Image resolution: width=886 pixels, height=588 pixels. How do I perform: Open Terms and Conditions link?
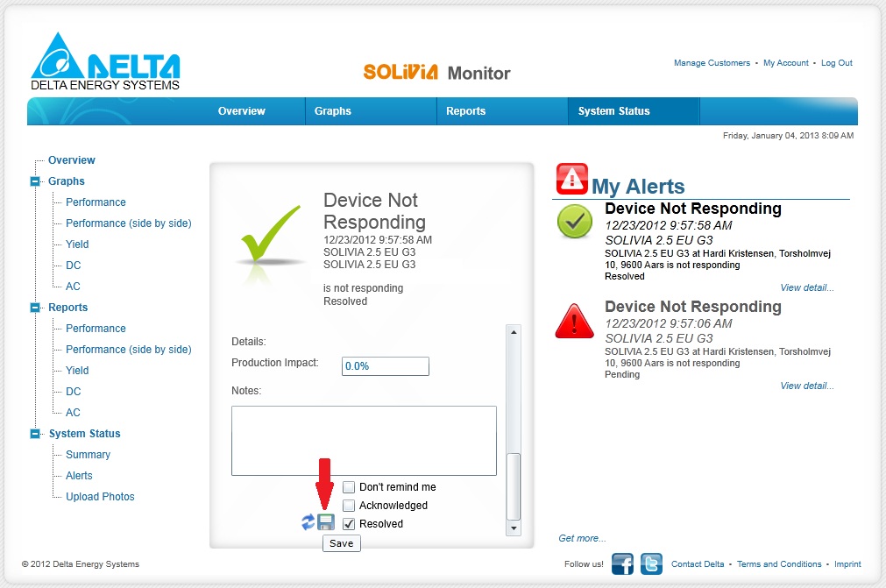tap(779, 563)
